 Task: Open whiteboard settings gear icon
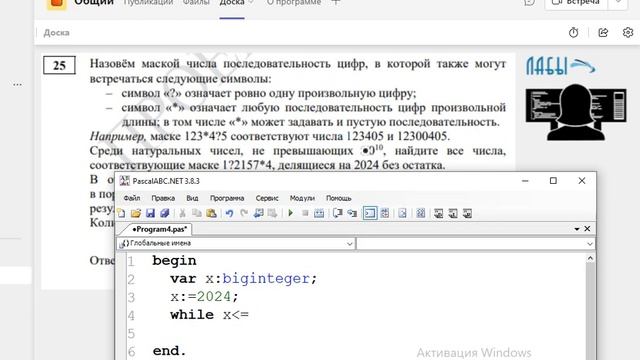[628, 33]
